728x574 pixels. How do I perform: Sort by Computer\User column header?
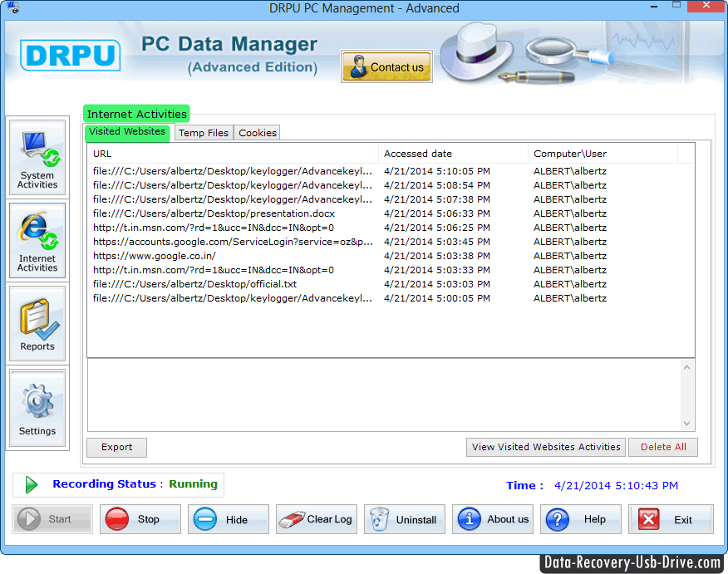tap(603, 154)
